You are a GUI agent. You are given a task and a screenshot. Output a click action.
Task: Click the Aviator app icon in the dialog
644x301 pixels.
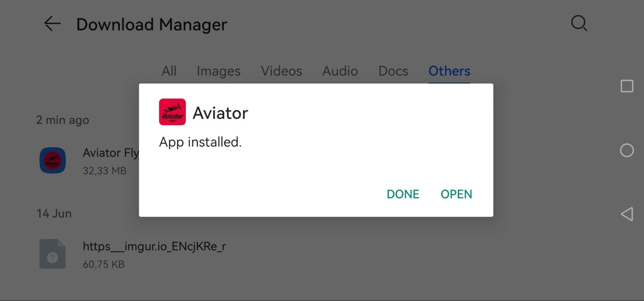pos(172,112)
